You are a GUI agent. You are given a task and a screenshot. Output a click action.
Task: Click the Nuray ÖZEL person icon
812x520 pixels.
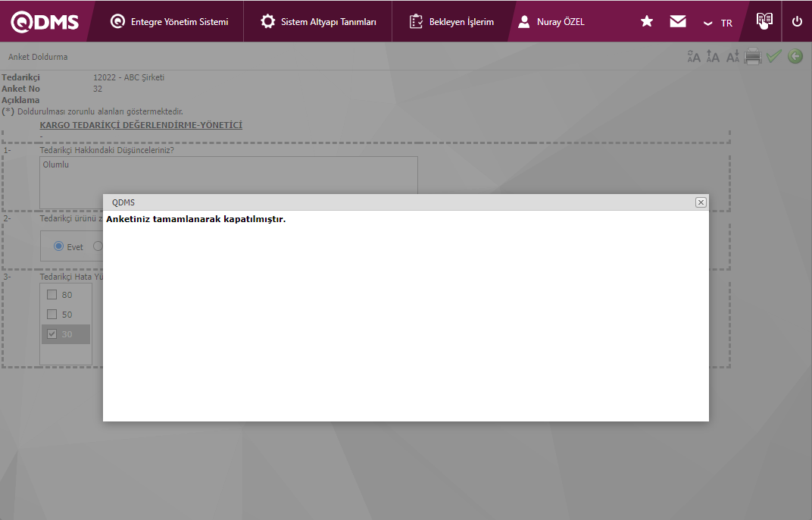[x=524, y=21]
